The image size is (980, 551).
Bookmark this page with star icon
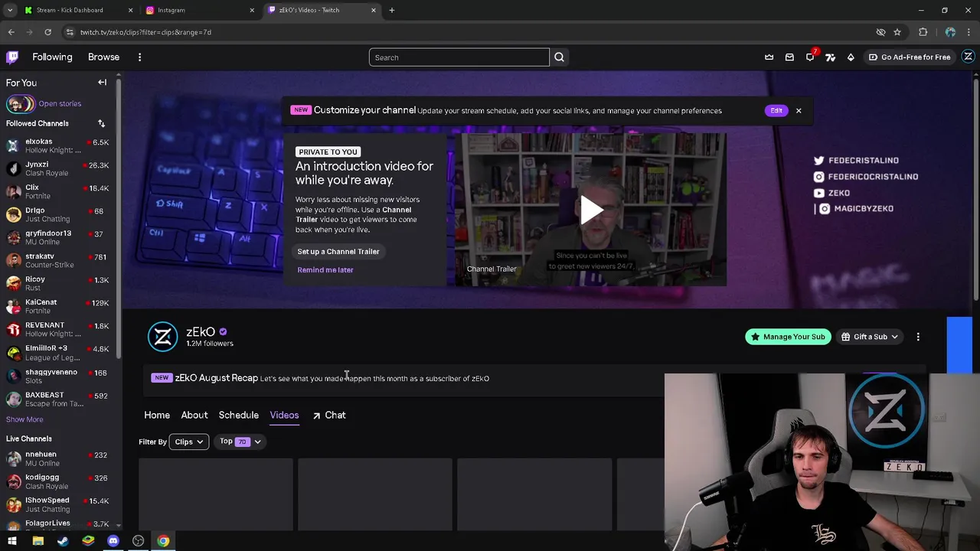(x=897, y=32)
